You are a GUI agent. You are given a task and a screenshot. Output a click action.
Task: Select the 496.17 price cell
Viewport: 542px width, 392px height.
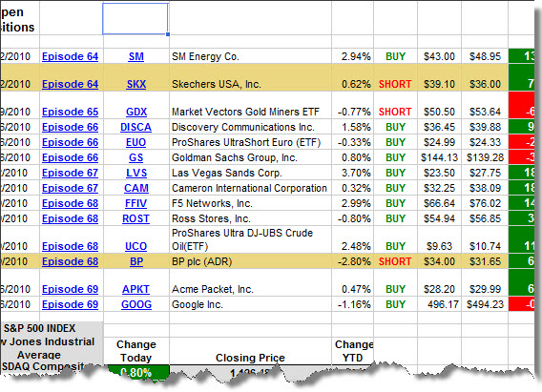click(439, 304)
